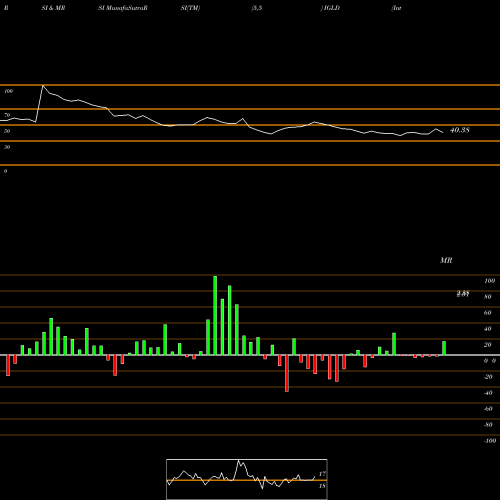
Task: Open the mini overview chart thumbnail
Action: 247,479
